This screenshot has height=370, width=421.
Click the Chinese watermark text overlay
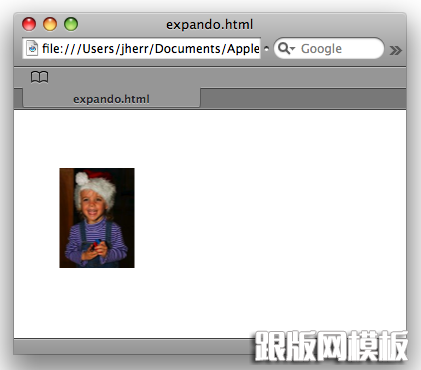pos(331,346)
